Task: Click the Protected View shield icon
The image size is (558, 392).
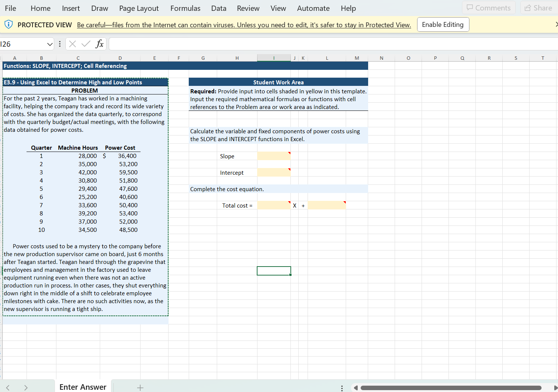Action: click(x=8, y=24)
